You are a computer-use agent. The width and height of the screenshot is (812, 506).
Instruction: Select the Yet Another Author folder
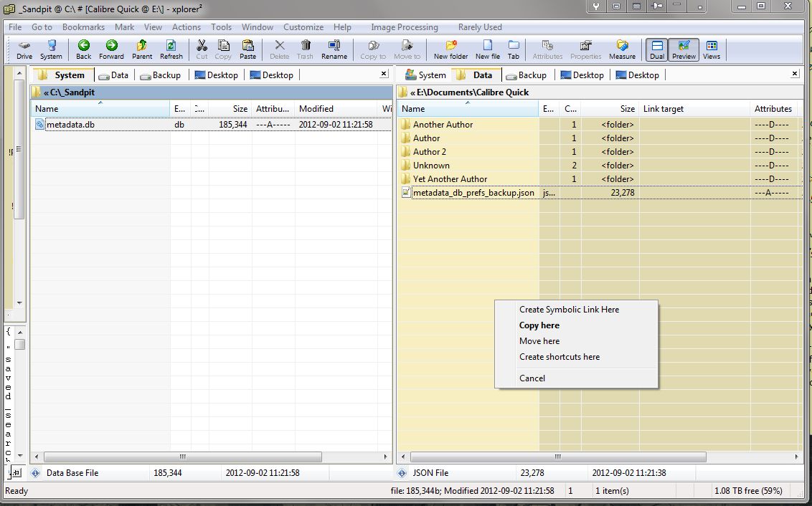coord(450,179)
